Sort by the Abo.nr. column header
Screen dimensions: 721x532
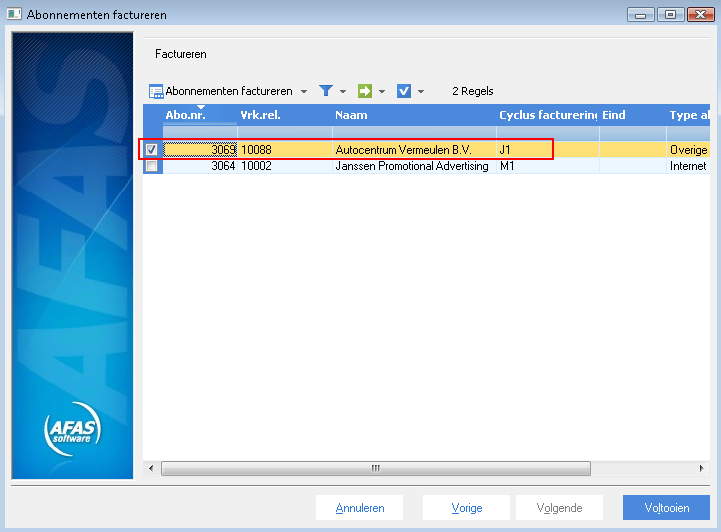coord(200,115)
